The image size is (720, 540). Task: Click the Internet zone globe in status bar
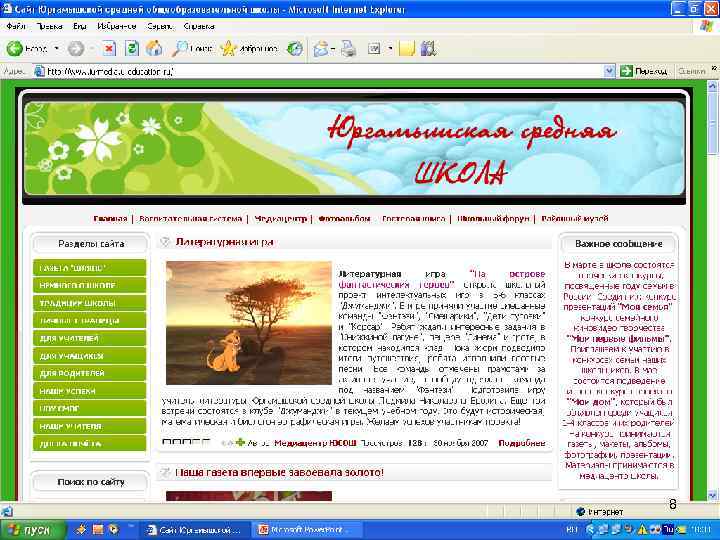pyautogui.click(x=580, y=511)
